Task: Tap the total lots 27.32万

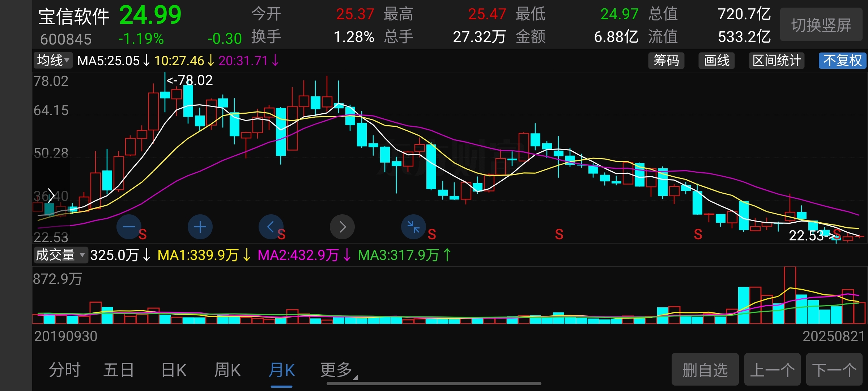Action: (479, 37)
